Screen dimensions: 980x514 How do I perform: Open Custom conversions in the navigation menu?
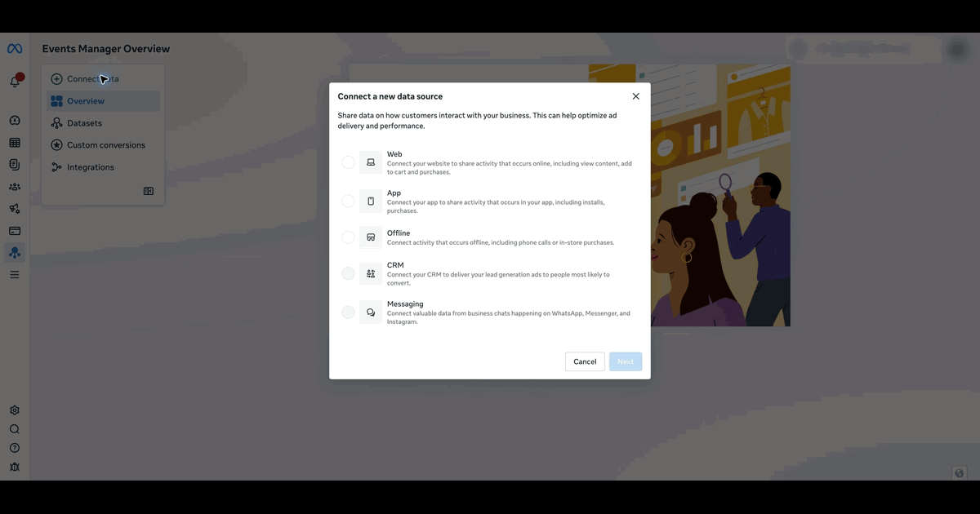pyautogui.click(x=103, y=145)
